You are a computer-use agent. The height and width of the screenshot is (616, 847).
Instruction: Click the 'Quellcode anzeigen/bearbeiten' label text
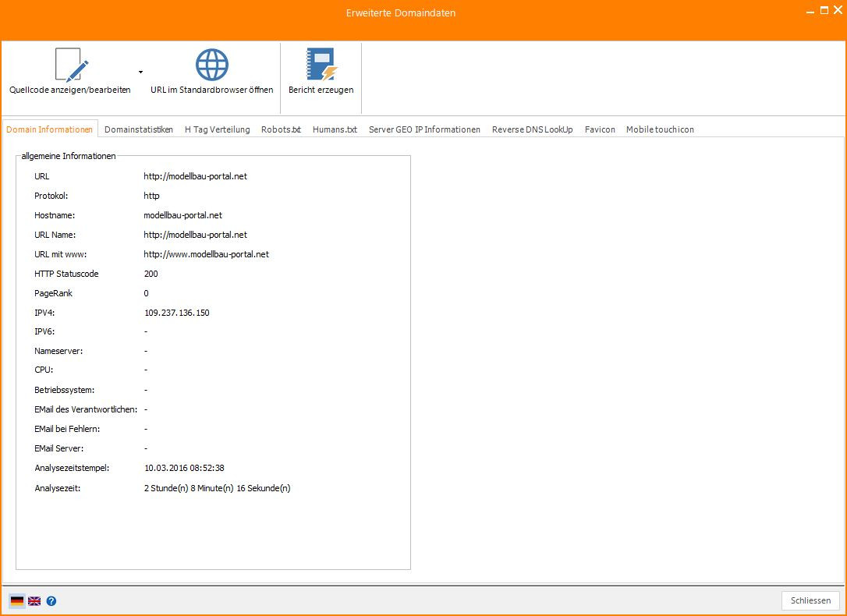[x=69, y=90]
